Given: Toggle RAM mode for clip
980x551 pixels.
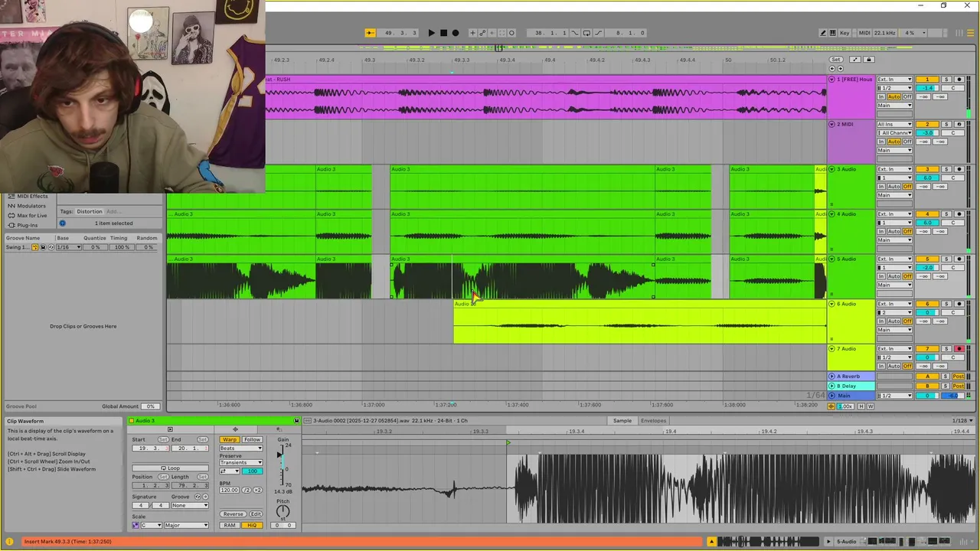Looking at the screenshot, I should click(230, 525).
